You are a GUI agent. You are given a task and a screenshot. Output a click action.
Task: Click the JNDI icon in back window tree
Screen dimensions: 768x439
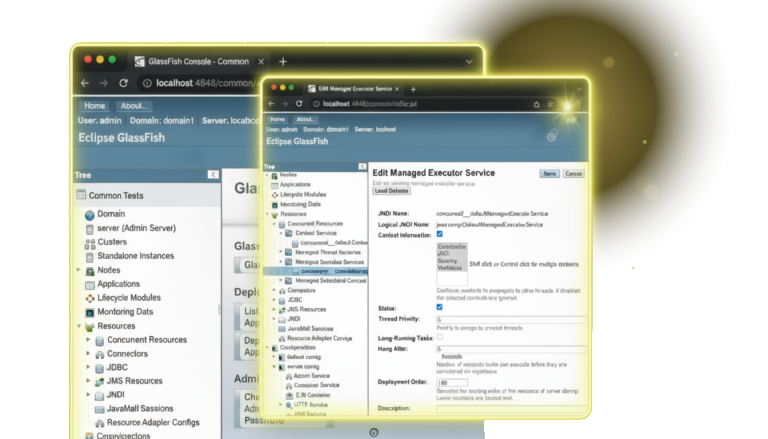pyautogui.click(x=99, y=395)
